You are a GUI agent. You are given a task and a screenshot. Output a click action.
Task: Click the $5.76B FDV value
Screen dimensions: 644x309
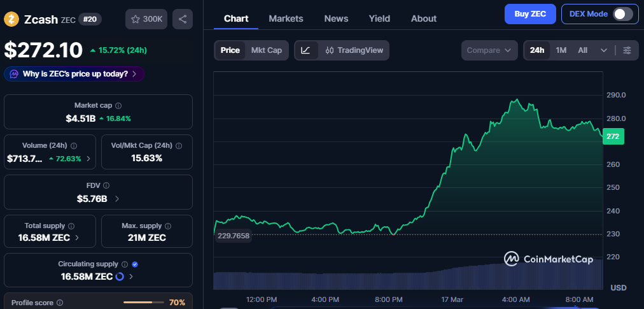tap(92, 199)
